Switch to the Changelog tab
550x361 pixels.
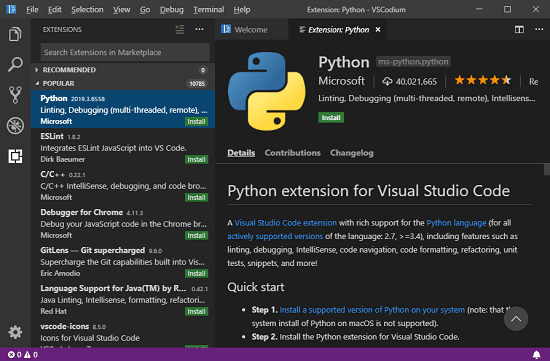351,153
